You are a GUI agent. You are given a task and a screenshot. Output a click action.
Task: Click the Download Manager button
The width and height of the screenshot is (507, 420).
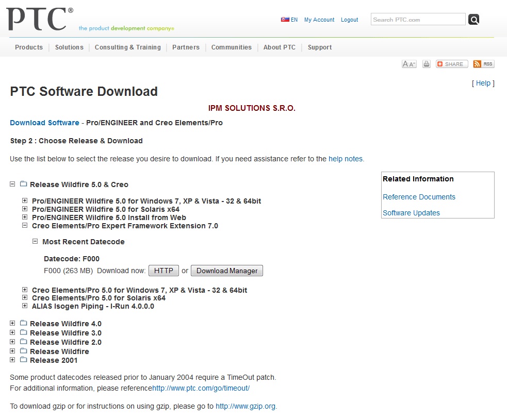coord(227,271)
